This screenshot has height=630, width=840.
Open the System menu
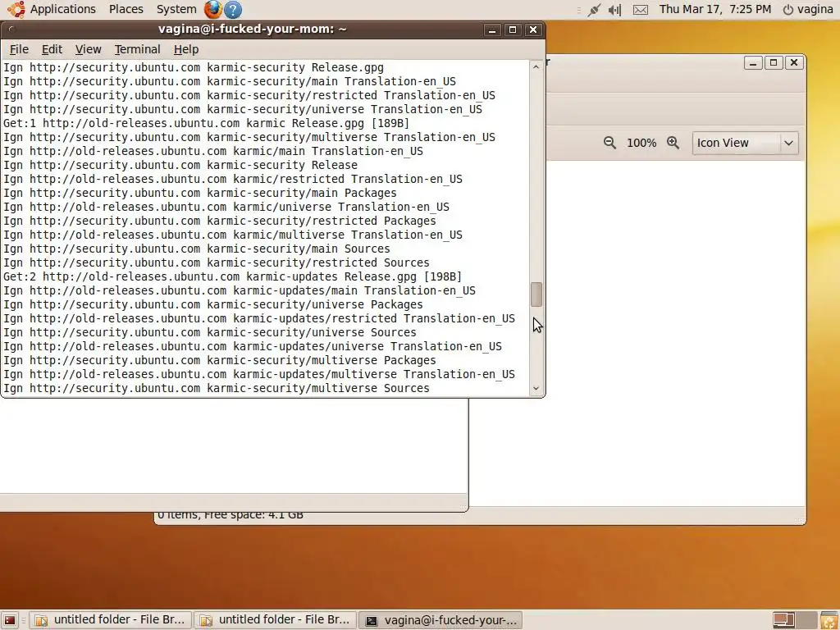coord(176,9)
